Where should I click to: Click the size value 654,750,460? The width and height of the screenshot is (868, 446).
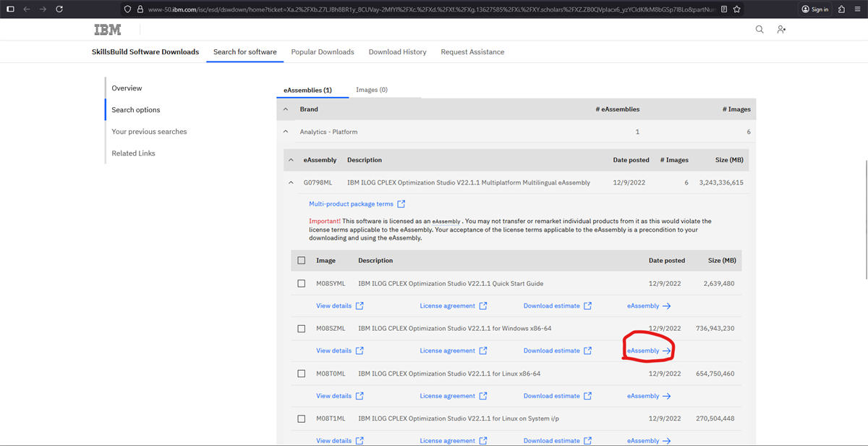(714, 374)
